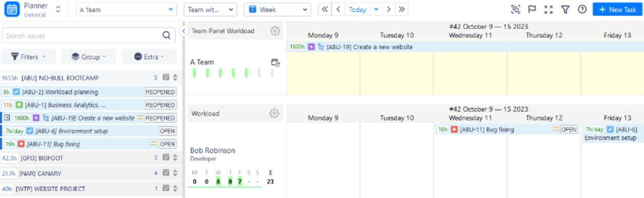This screenshot has width=644, height=198.
Task: Click the flag icon in top toolbar
Action: click(532, 9)
